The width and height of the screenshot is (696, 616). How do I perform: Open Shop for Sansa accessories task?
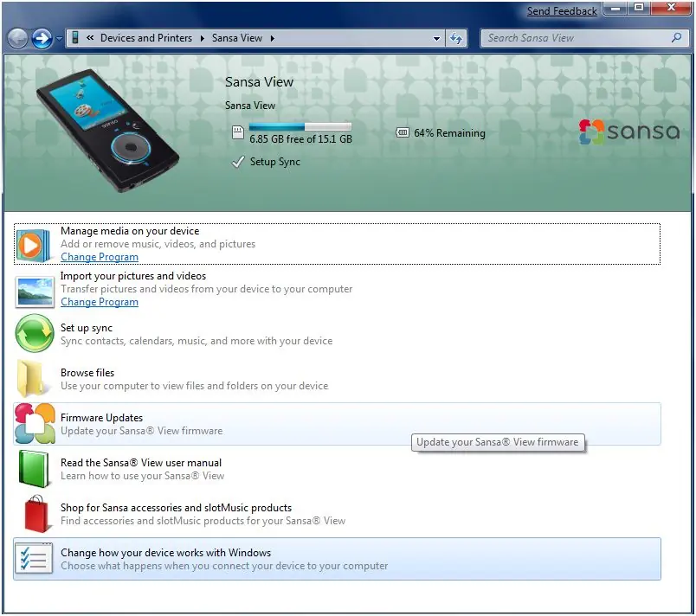click(x=337, y=514)
